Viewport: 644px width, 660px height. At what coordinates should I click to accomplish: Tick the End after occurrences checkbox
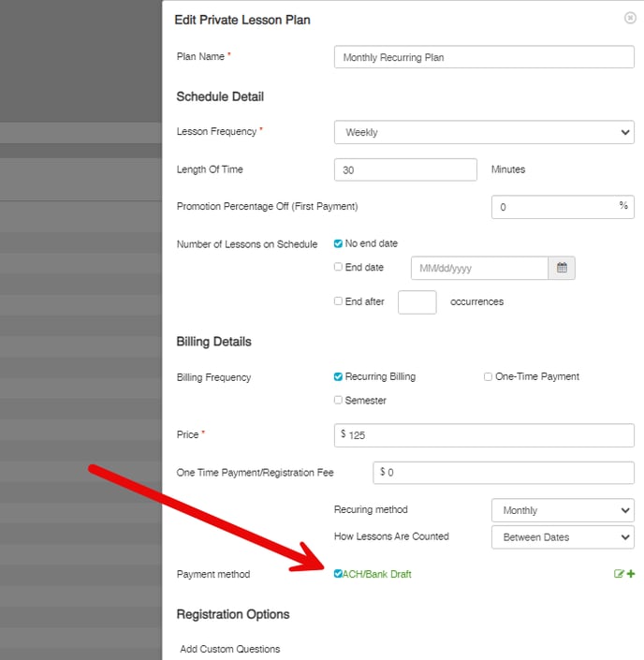[x=339, y=301]
